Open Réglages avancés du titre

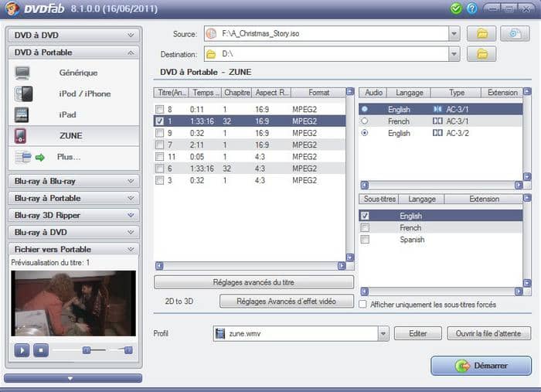(253, 282)
